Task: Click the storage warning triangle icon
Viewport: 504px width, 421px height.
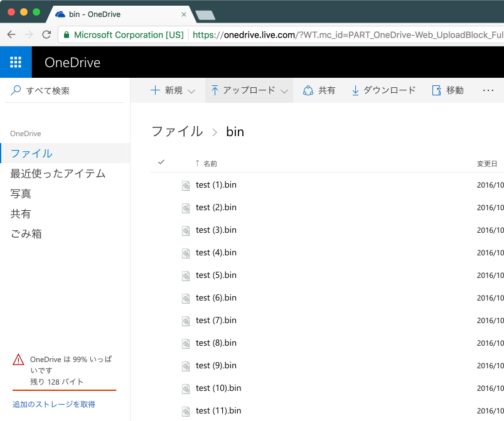Action: (x=19, y=360)
